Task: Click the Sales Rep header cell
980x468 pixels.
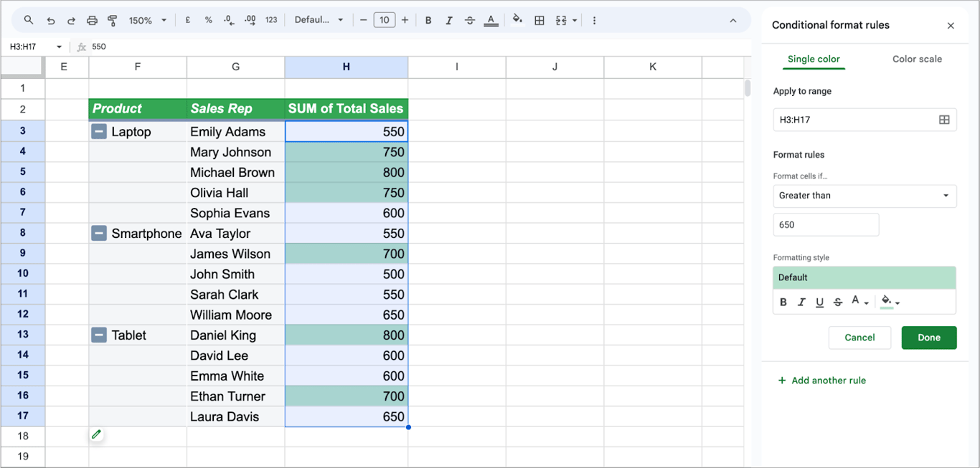Action: (x=236, y=109)
